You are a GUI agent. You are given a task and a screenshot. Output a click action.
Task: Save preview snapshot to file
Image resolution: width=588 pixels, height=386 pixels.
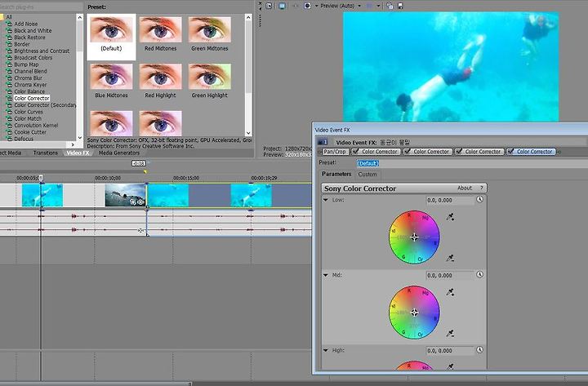(x=400, y=6)
